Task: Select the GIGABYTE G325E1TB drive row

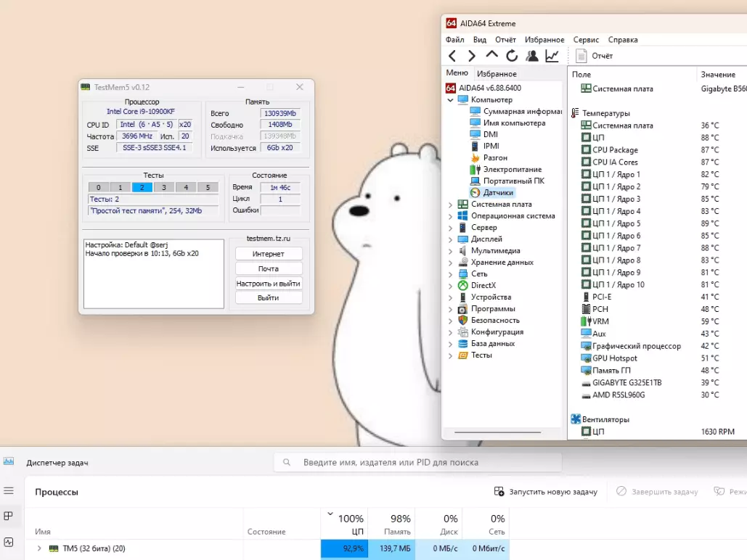Action: pos(658,383)
